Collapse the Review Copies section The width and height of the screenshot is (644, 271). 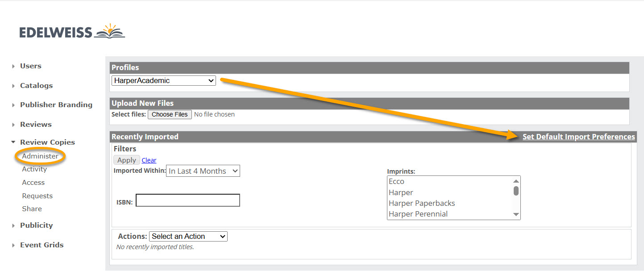pyautogui.click(x=47, y=142)
